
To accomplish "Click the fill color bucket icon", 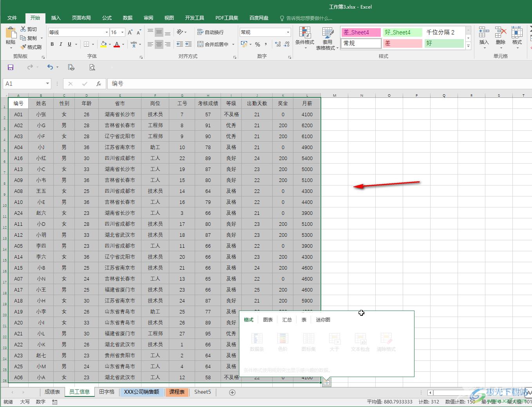I will pyautogui.click(x=103, y=44).
